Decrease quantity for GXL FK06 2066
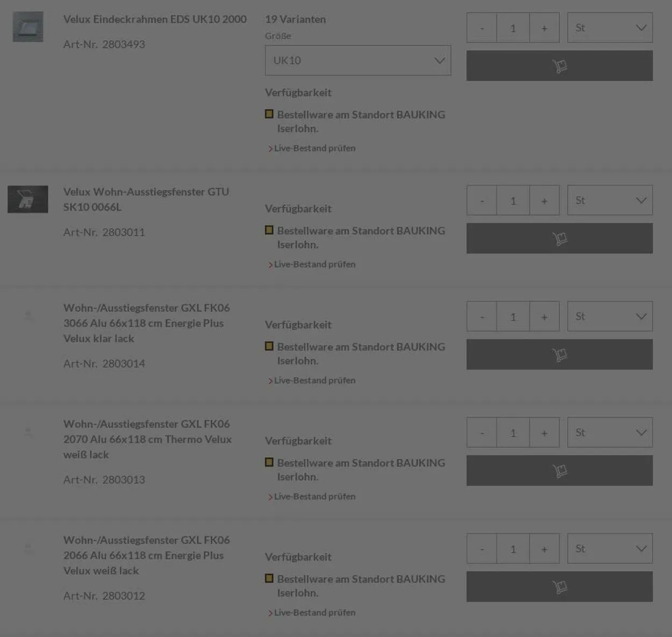This screenshot has height=637, width=672. pyautogui.click(x=482, y=549)
